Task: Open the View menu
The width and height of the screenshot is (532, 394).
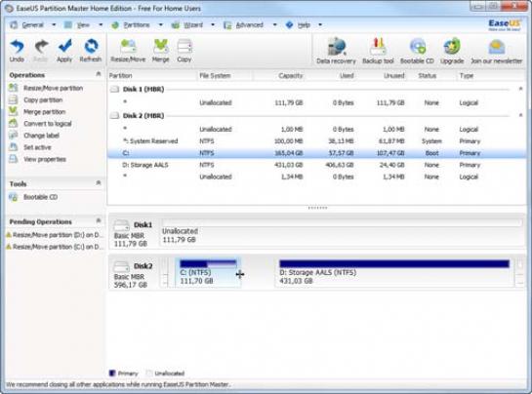Action: click(83, 24)
